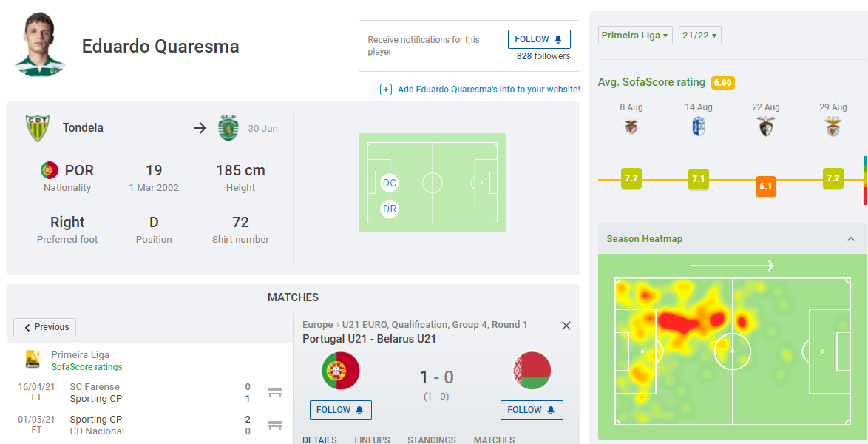Click the Portugal U21 team flag icon
868x444 pixels.
(x=340, y=371)
